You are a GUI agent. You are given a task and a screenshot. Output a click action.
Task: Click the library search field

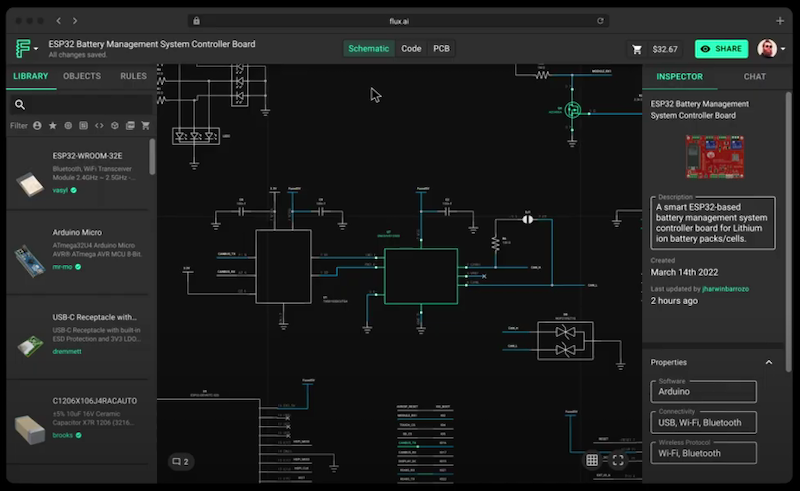(x=81, y=105)
